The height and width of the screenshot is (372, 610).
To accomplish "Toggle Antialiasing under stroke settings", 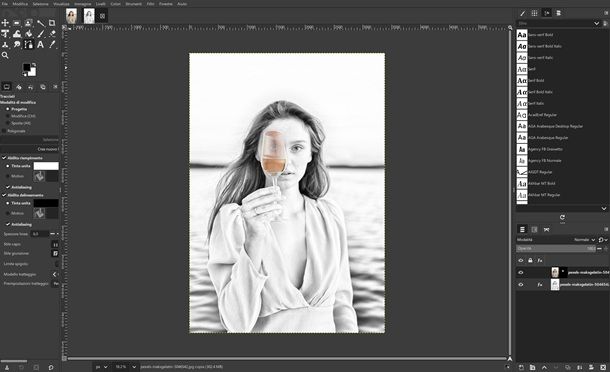I will point(8,225).
